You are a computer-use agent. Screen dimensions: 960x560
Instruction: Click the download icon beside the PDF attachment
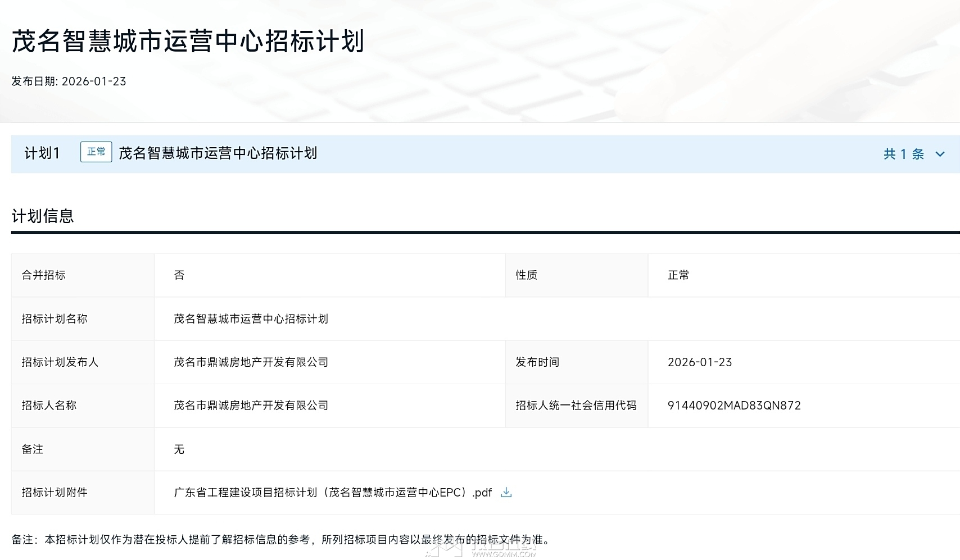tap(506, 493)
